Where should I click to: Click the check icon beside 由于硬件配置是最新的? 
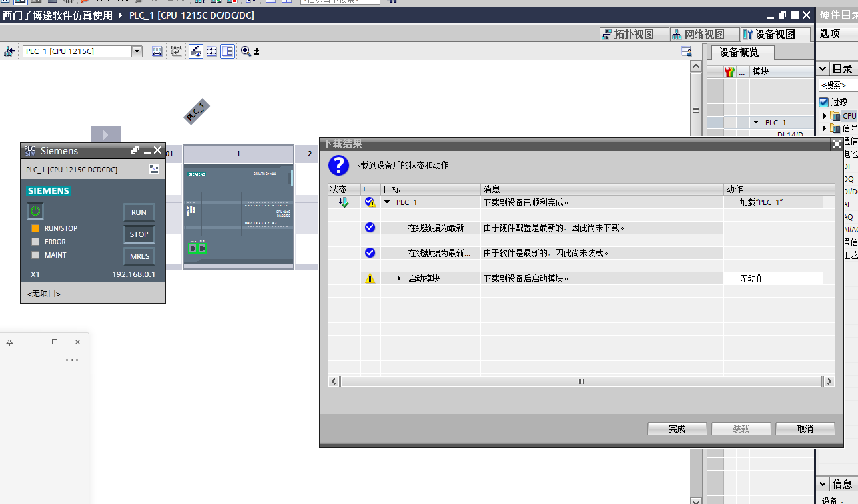(370, 228)
